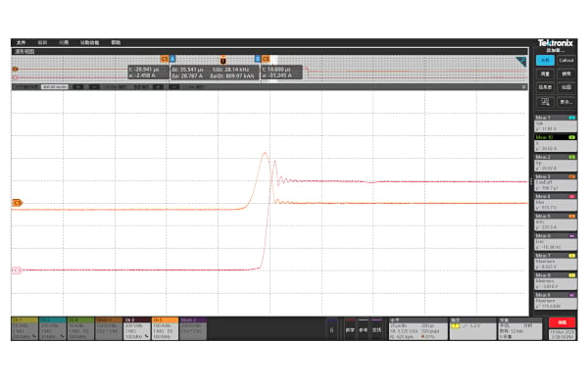Open the 采集 (Acquisition) settings badge
The image size is (588, 392).
(x=520, y=329)
